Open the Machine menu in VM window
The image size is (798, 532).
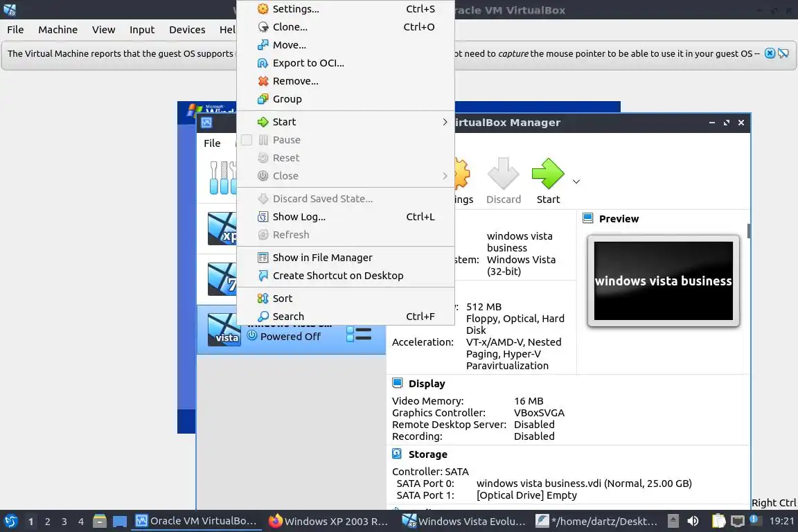(58, 30)
